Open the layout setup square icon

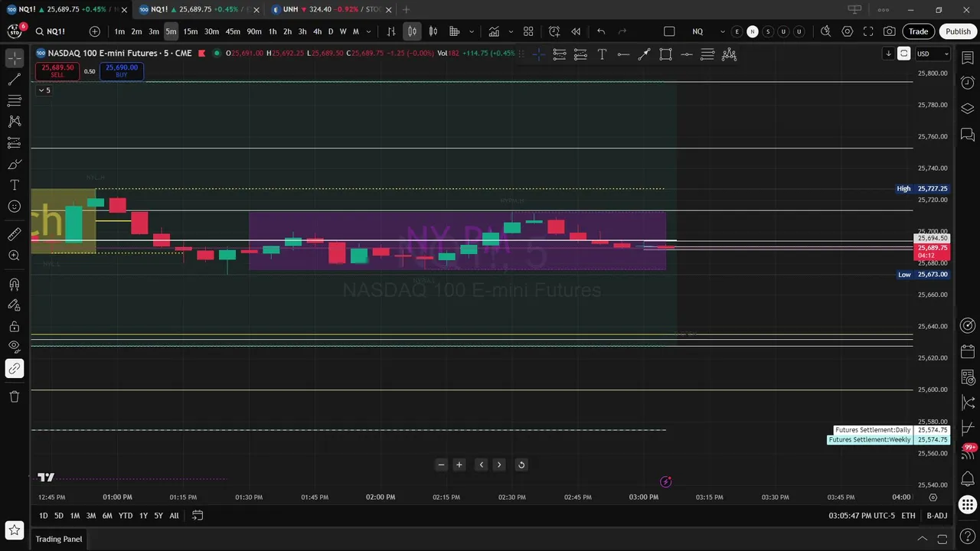coord(669,31)
